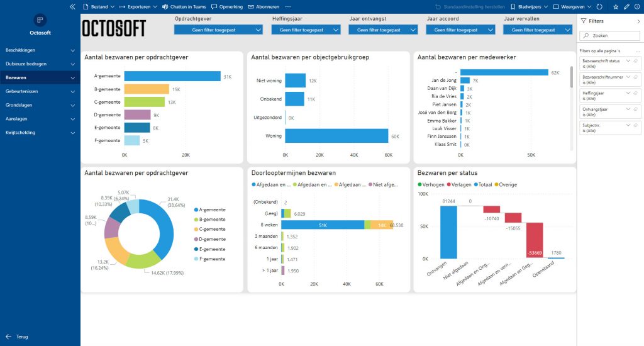Open the Bestand menu
Screen dimensions: 644x346
[x=99, y=6]
